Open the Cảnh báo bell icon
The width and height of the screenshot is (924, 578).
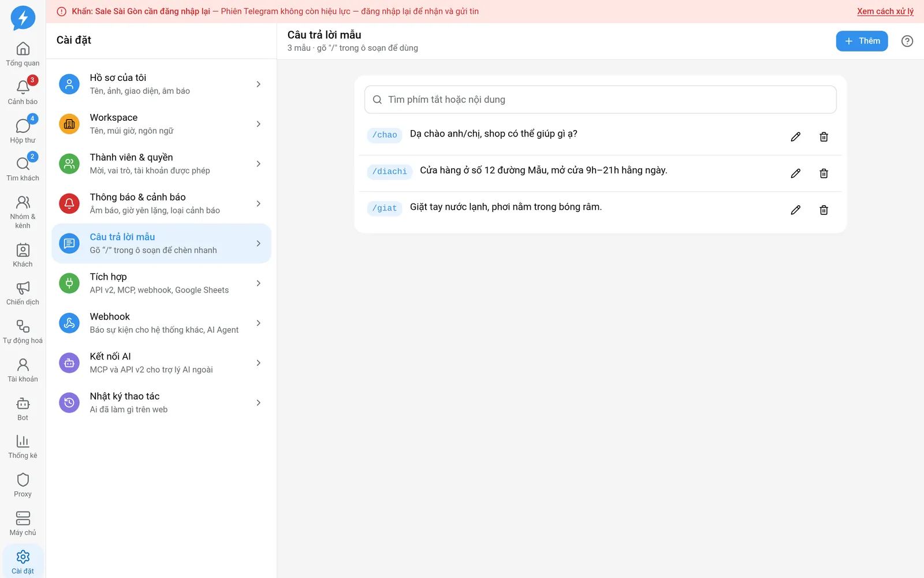23,87
